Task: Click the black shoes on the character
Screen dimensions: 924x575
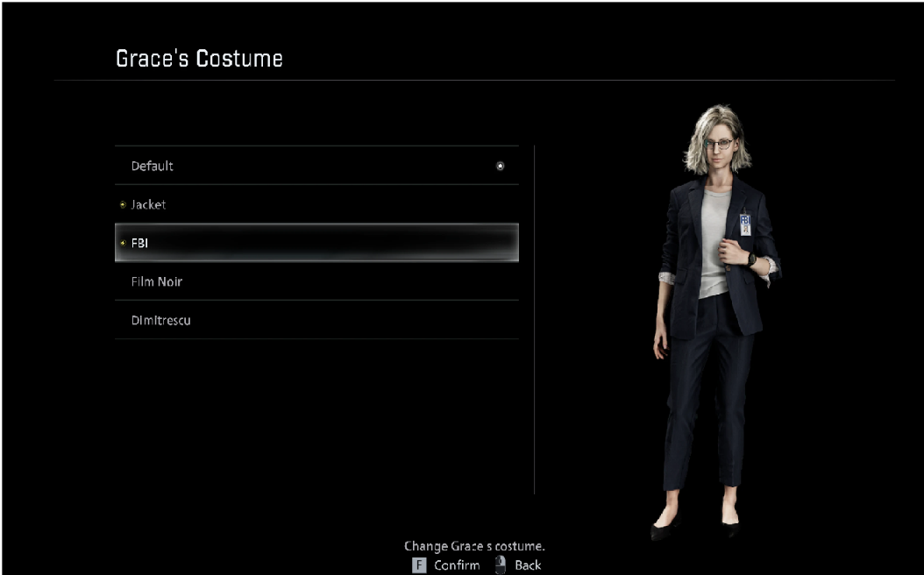Action: point(666,529)
